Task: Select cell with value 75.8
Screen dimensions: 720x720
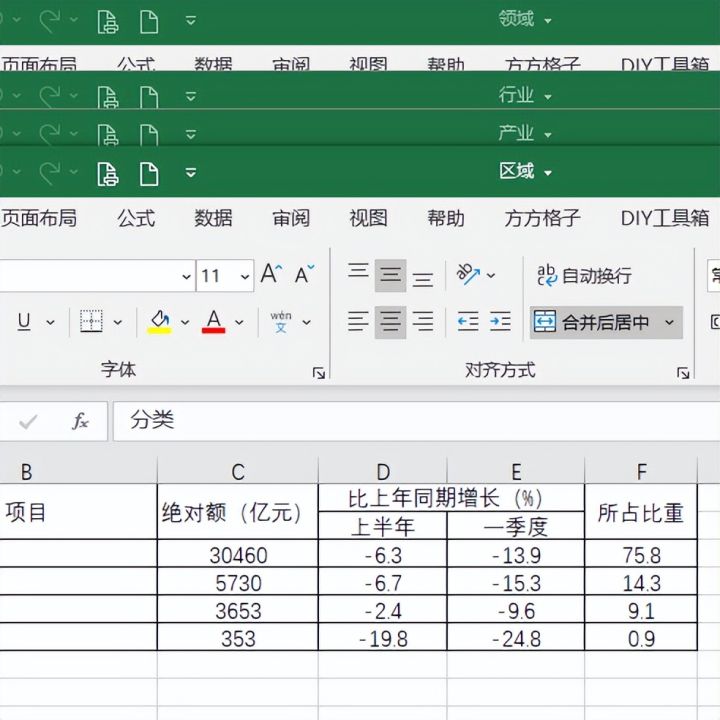Action: 641,554
